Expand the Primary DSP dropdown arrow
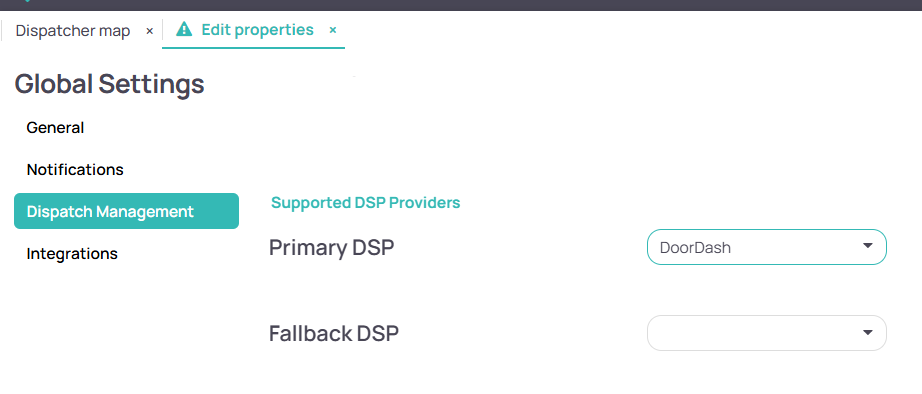This screenshot has height=394, width=922. click(x=867, y=246)
